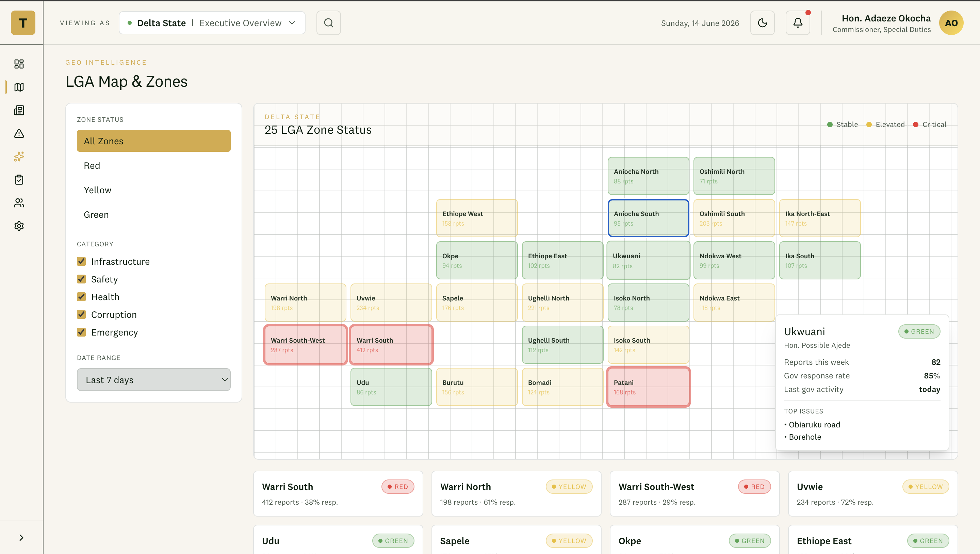The height and width of the screenshot is (554, 980).
Task: Select the Burutu zone tile
Action: pos(477,387)
